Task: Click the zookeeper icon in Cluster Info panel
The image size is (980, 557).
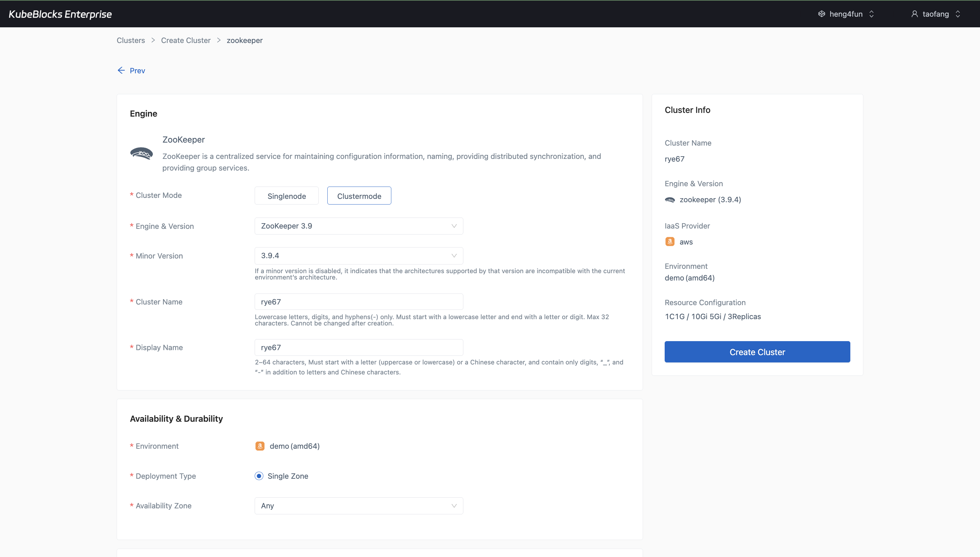Action: (670, 199)
